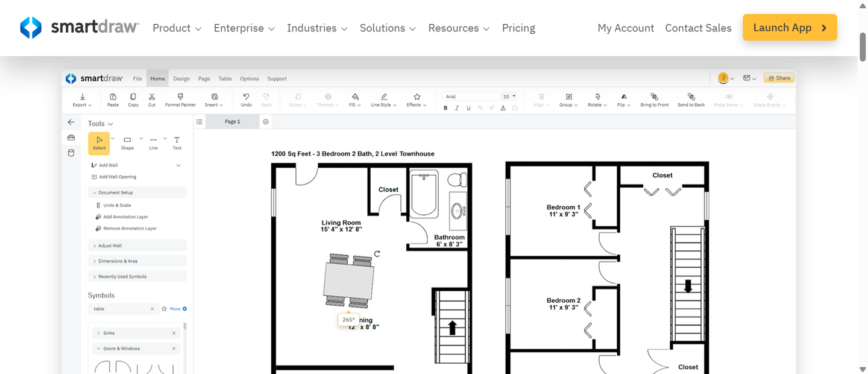Click the Launch App button
This screenshot has height=374, width=868.
[x=790, y=28]
